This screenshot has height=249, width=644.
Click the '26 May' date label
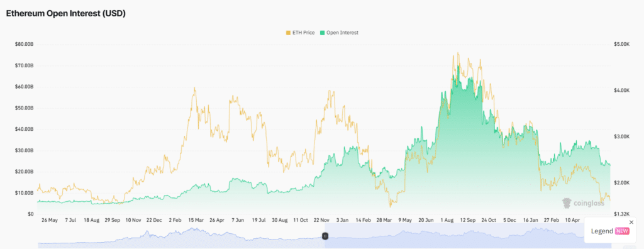(x=49, y=220)
